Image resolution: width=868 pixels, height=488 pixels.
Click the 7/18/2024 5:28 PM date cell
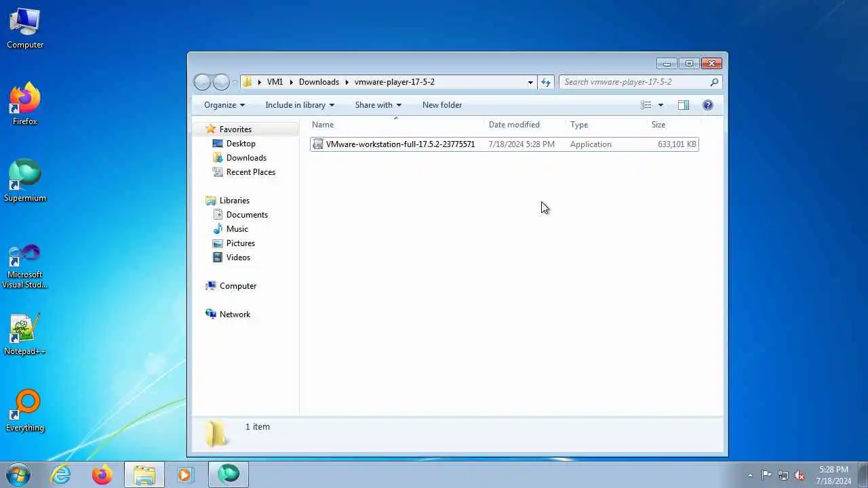pos(521,144)
